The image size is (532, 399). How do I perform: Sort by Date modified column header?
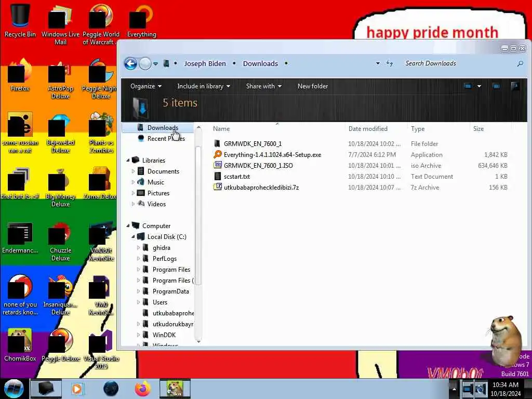pos(368,129)
